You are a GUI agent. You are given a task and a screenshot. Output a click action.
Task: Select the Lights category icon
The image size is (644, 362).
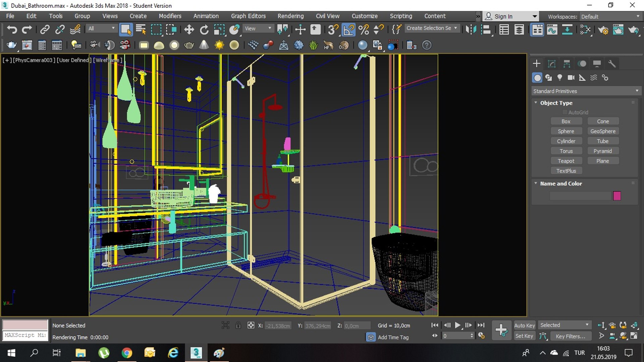tap(560, 77)
